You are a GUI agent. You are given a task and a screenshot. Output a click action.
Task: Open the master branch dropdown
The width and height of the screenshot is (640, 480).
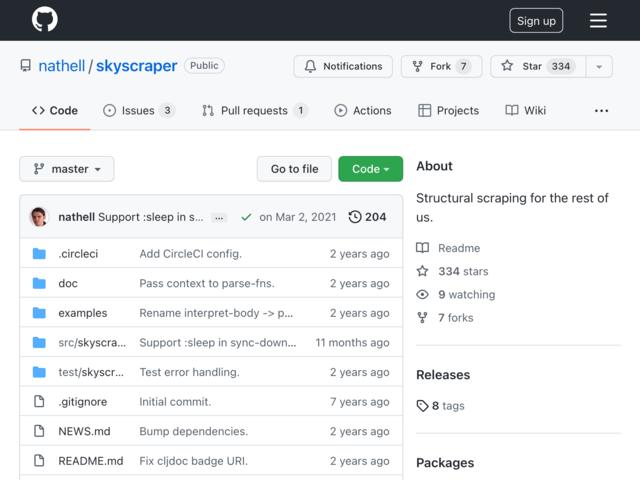[67, 169]
